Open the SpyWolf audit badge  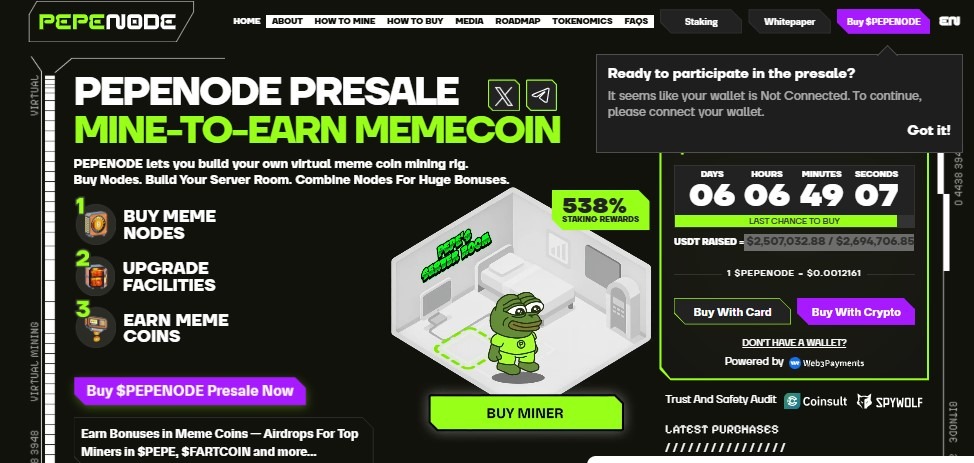pyautogui.click(x=890, y=401)
